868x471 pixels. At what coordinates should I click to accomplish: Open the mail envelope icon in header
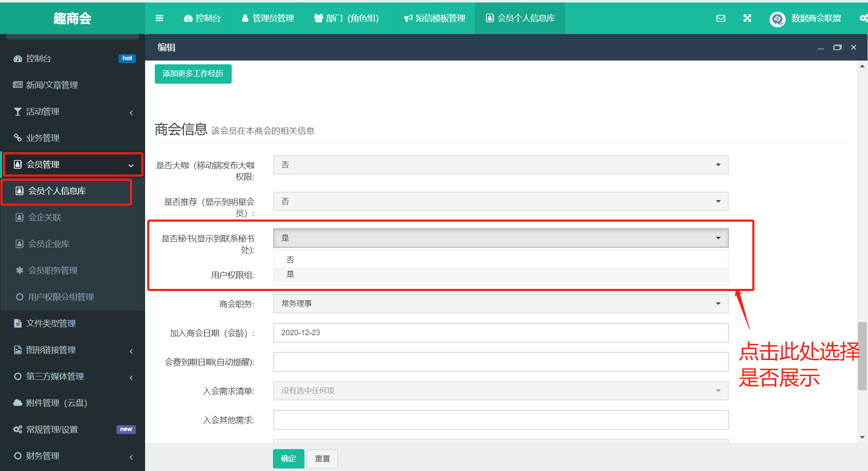(721, 18)
